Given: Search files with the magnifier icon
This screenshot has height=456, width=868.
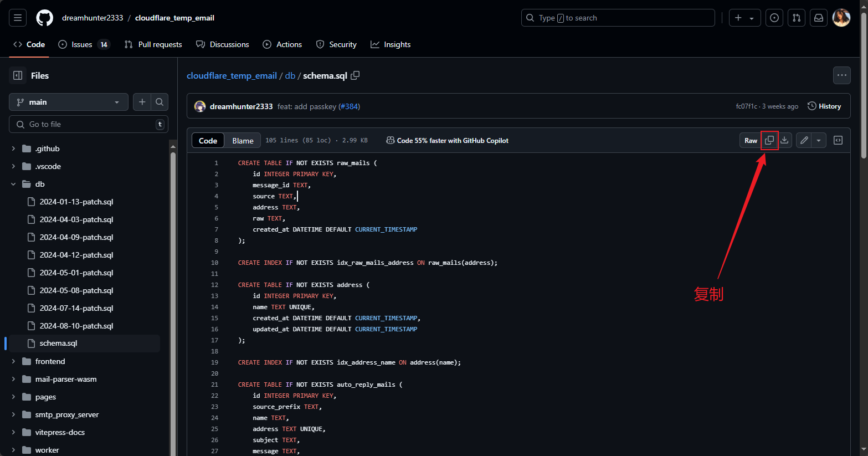Looking at the screenshot, I should coord(160,102).
